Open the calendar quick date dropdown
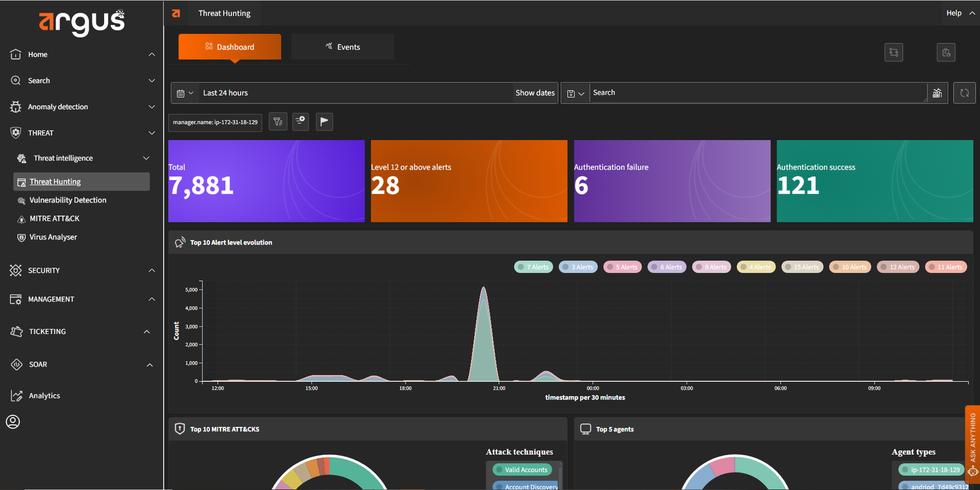Viewport: 980px width, 490px height. (x=184, y=93)
